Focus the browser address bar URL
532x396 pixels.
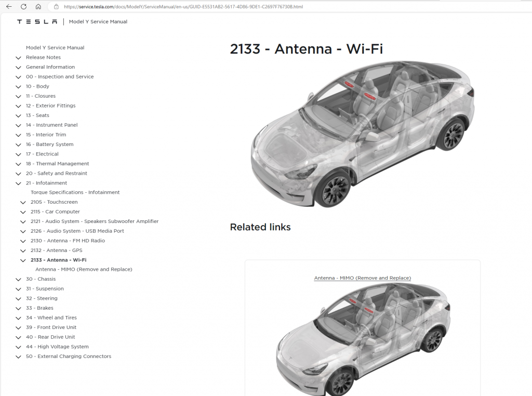coord(183,6)
